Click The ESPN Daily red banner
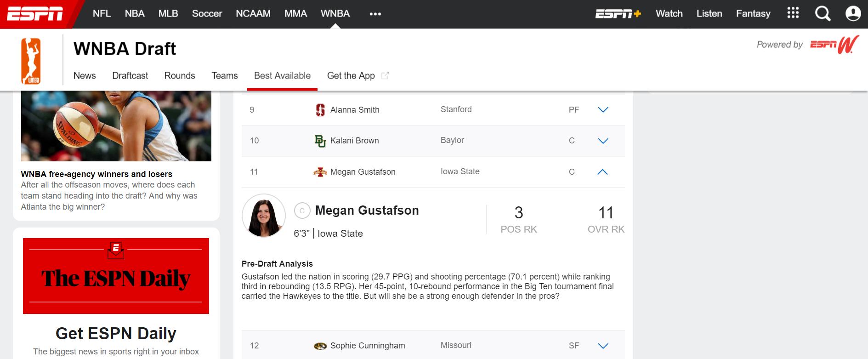This screenshot has height=359, width=868. tap(116, 276)
